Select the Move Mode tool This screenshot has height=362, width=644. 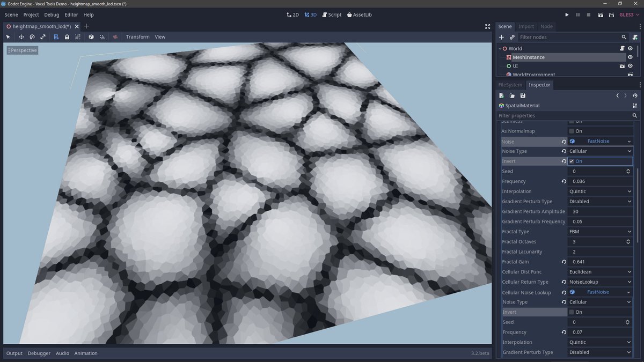click(x=21, y=37)
